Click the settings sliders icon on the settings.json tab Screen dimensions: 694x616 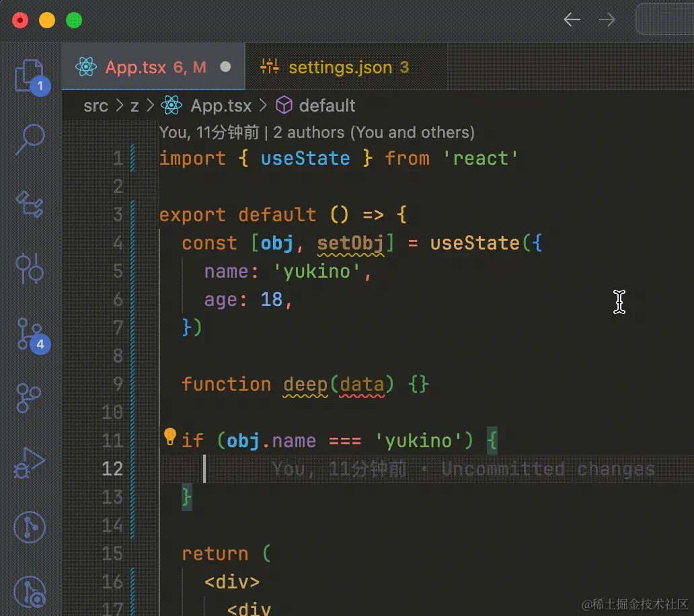270,67
